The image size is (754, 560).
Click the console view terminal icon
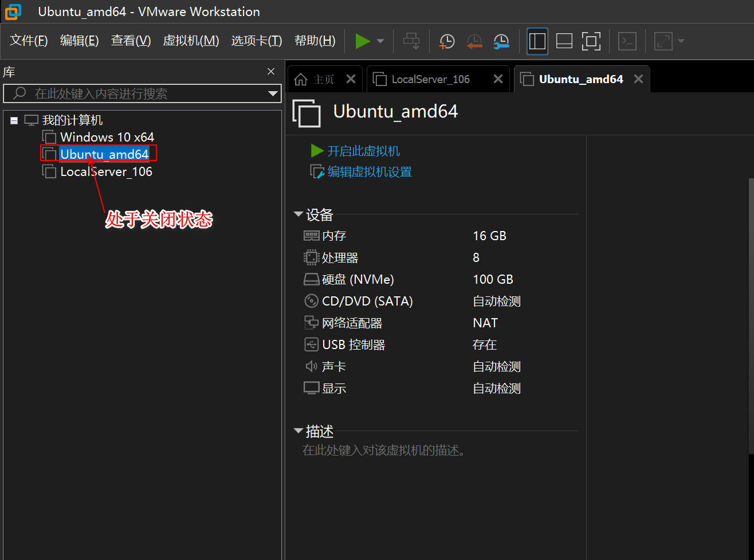(x=627, y=41)
